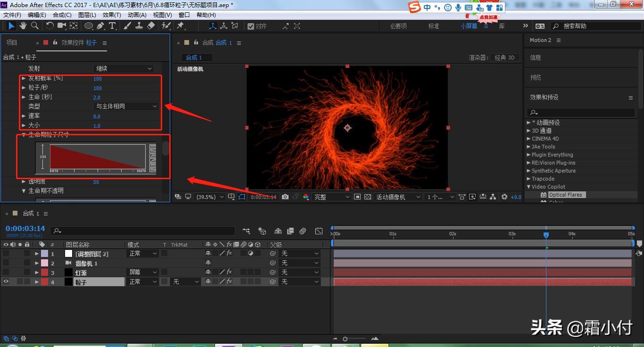The width and height of the screenshot is (644, 347).
Task: Click the 经典 3D renderer button
Action: point(504,58)
